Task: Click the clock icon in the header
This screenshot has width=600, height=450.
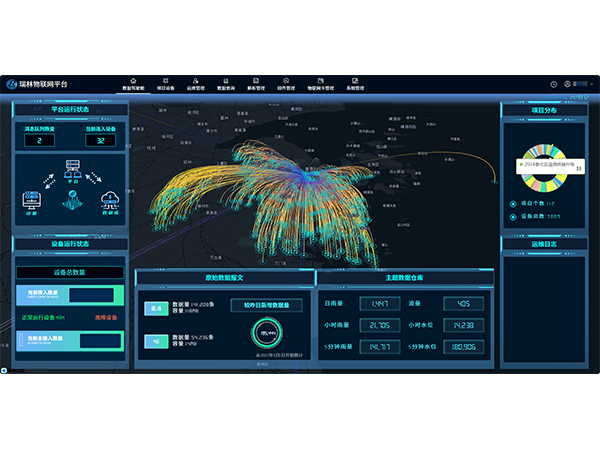Action: (553, 84)
